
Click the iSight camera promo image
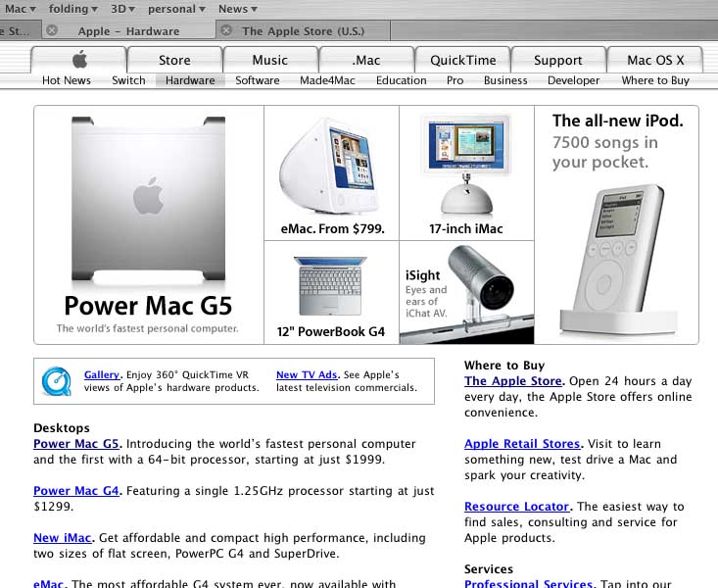pos(466,292)
